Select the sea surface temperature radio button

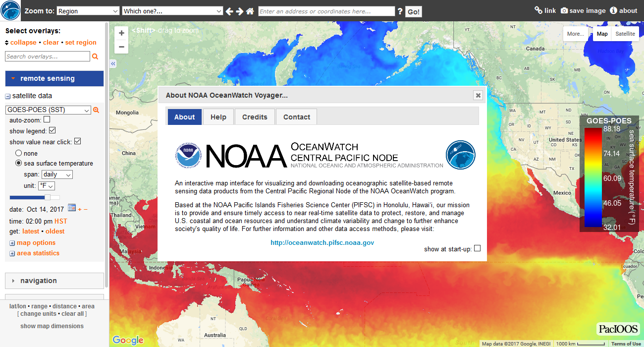coord(19,163)
